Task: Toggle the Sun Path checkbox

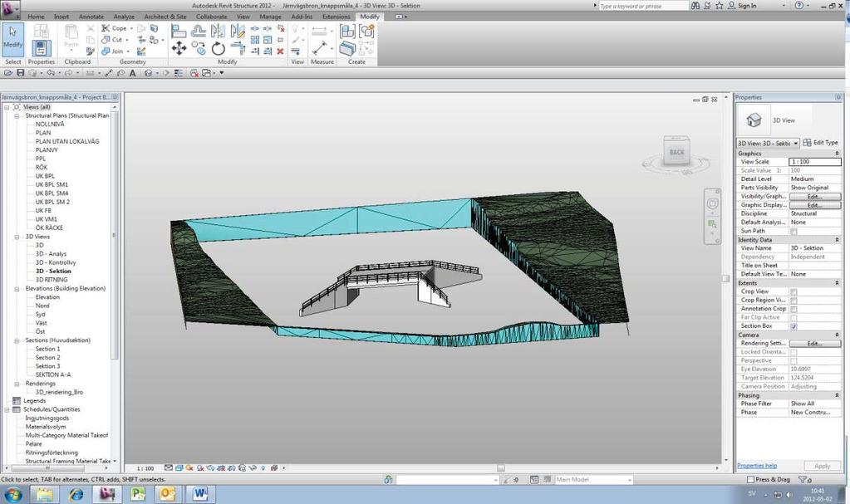Action: pyautogui.click(x=793, y=232)
